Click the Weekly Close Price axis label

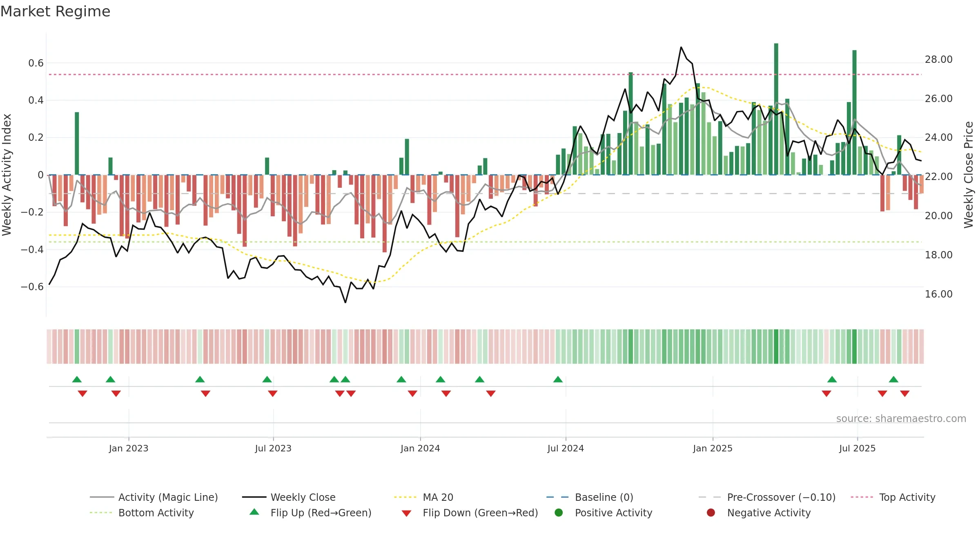click(x=969, y=175)
